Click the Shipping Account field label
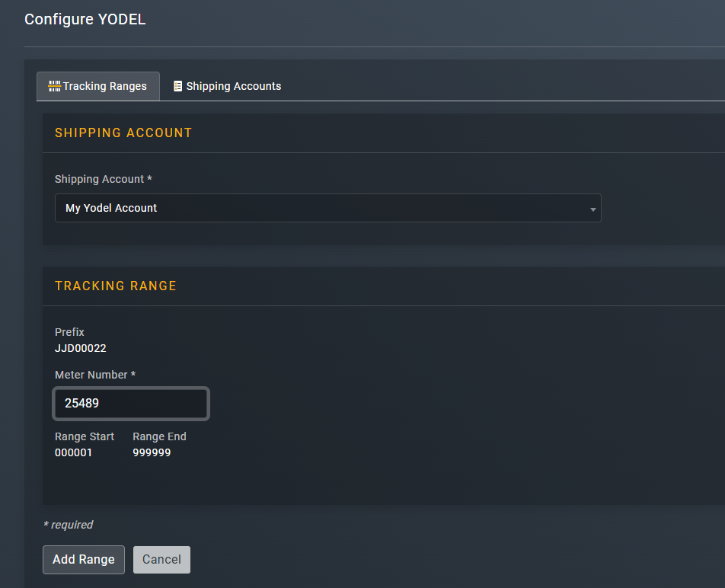 [104, 179]
